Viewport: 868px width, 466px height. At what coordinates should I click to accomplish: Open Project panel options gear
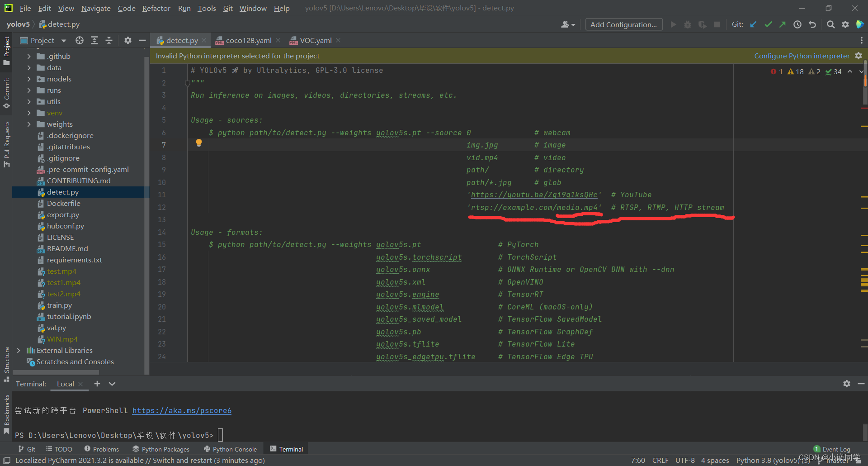click(x=128, y=40)
